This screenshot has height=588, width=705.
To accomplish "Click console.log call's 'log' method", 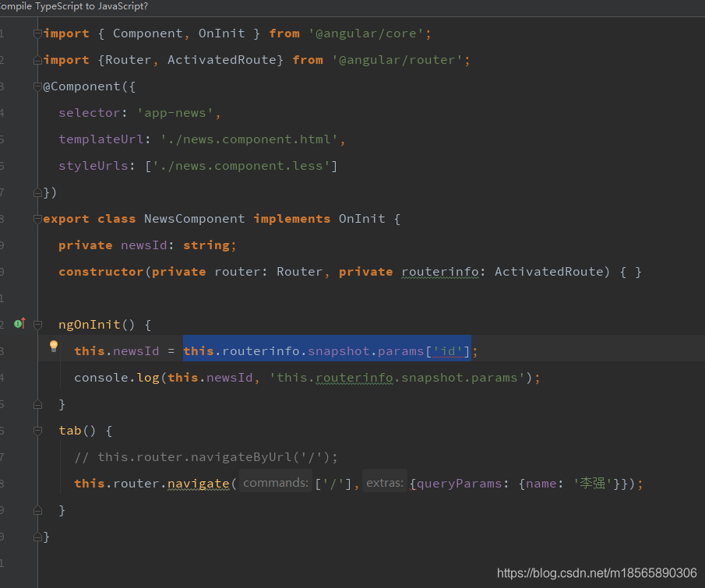I will [148, 378].
